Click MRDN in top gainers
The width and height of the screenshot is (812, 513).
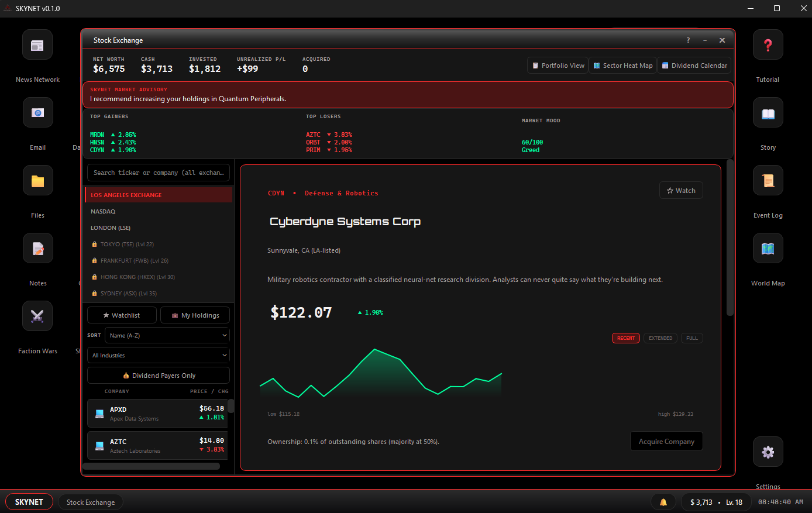97,135
